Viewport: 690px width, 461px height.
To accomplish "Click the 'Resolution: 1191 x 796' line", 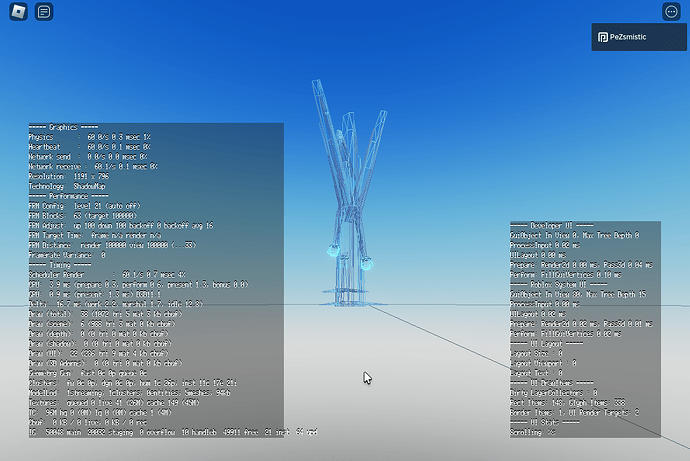I will [69, 176].
